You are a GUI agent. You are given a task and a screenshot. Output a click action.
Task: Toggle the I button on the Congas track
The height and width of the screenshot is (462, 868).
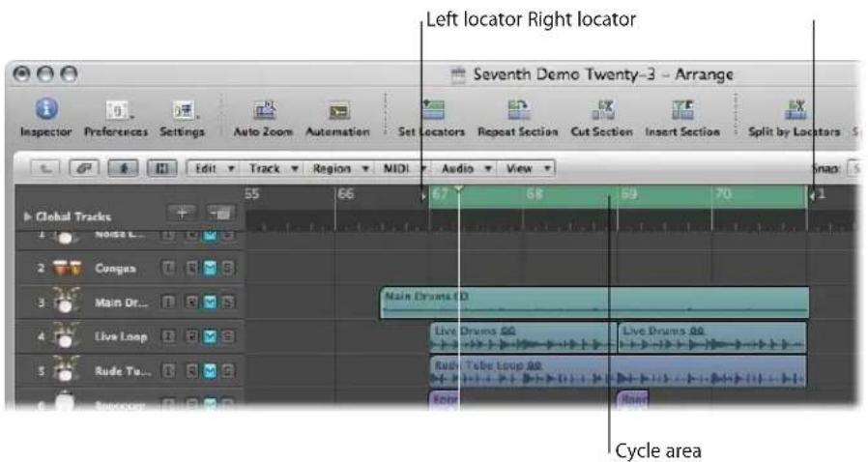(168, 269)
